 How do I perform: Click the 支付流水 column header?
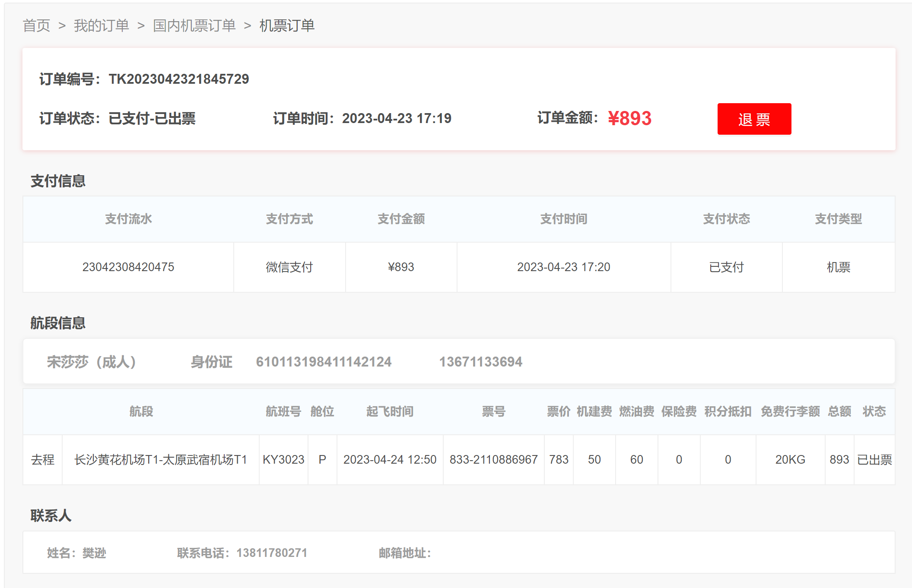pyautogui.click(x=128, y=219)
